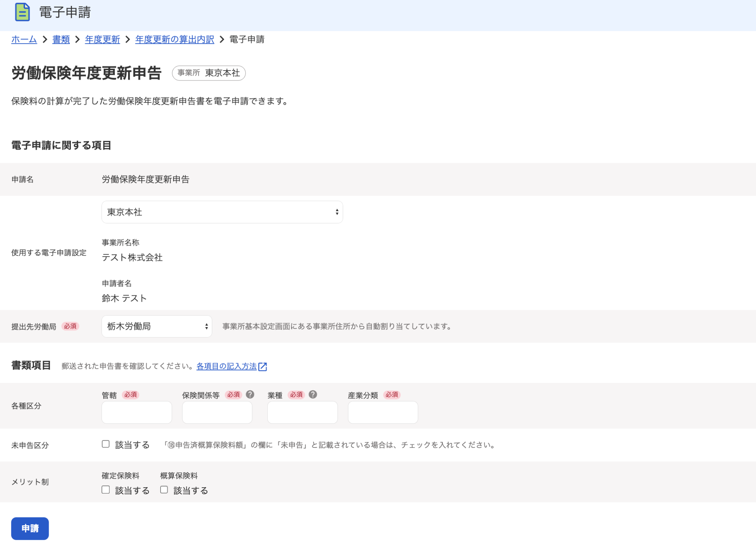Open 各項目の記入方法 help link
Image resolution: width=756 pixels, height=546 pixels.
click(226, 366)
